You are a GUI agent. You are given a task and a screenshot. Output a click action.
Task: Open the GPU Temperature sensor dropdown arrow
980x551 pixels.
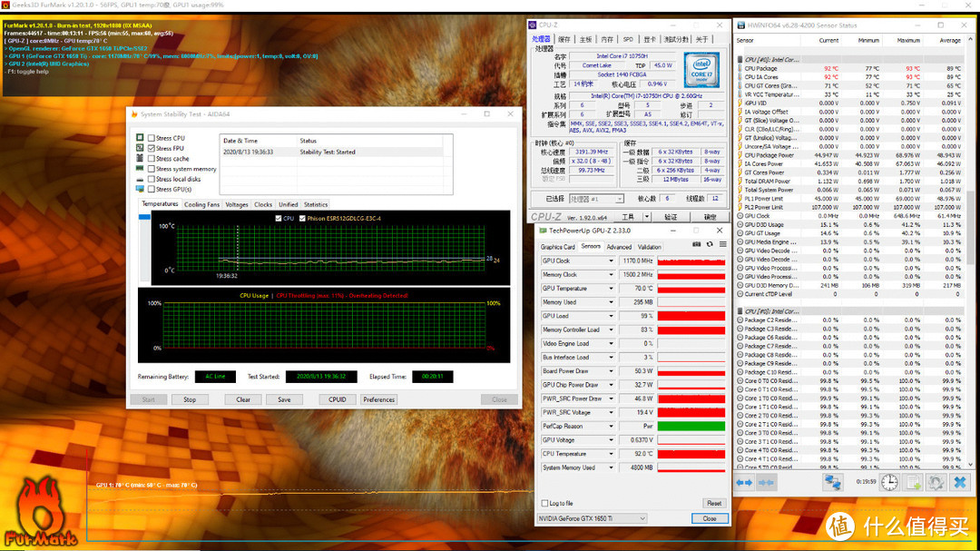[x=611, y=289]
